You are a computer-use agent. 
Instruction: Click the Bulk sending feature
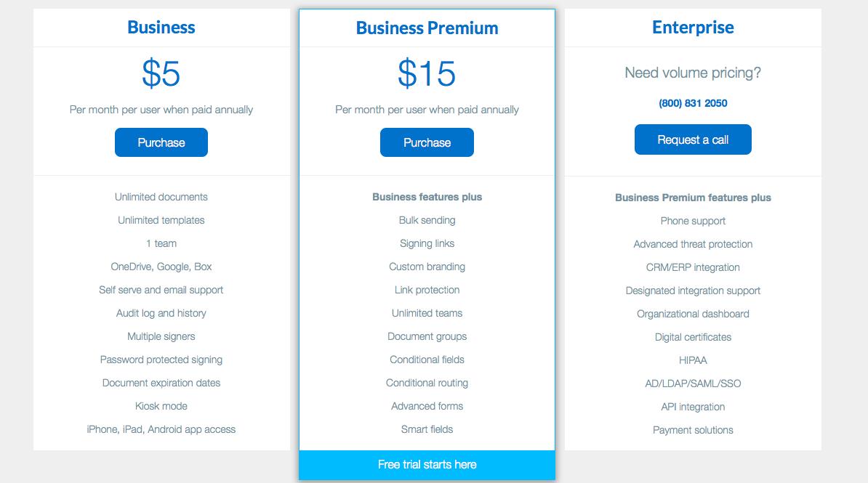tap(427, 220)
